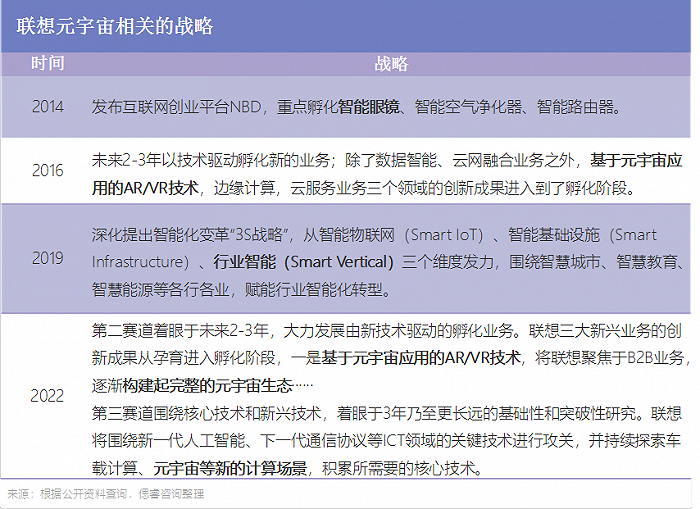Click text 未来2-3年以技术驱动孵化新的业务 in 2016 row
The image size is (700, 509).
[211, 160]
